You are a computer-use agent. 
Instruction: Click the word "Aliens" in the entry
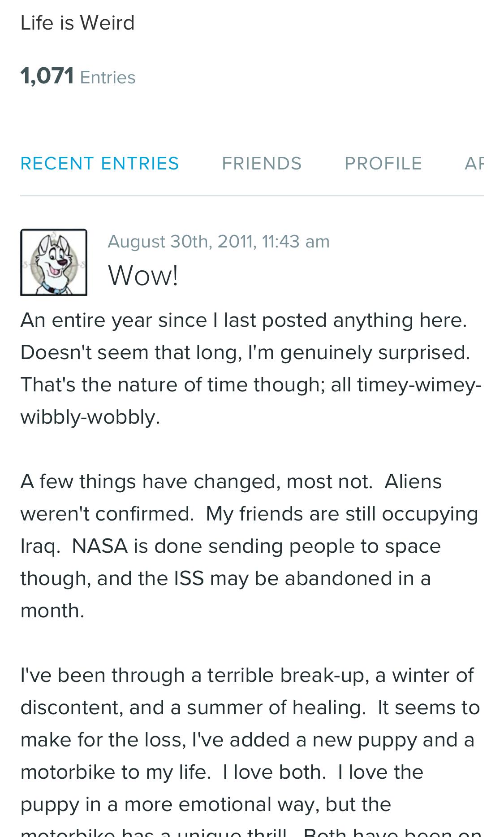[x=413, y=482]
